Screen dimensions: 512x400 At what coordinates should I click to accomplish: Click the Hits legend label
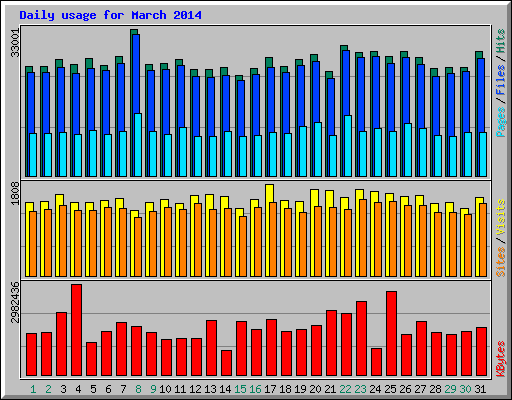[501, 41]
